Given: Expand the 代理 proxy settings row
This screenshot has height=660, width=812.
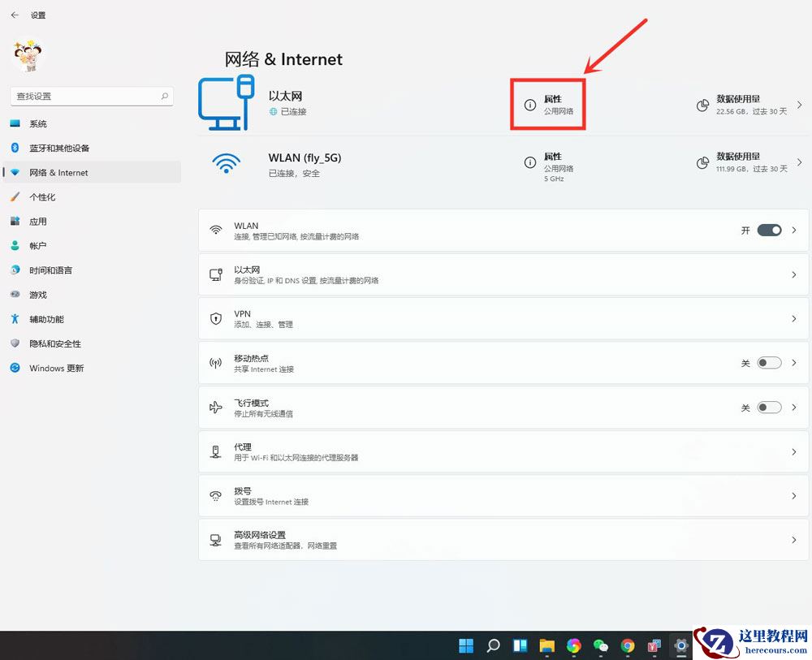Looking at the screenshot, I should 793,451.
